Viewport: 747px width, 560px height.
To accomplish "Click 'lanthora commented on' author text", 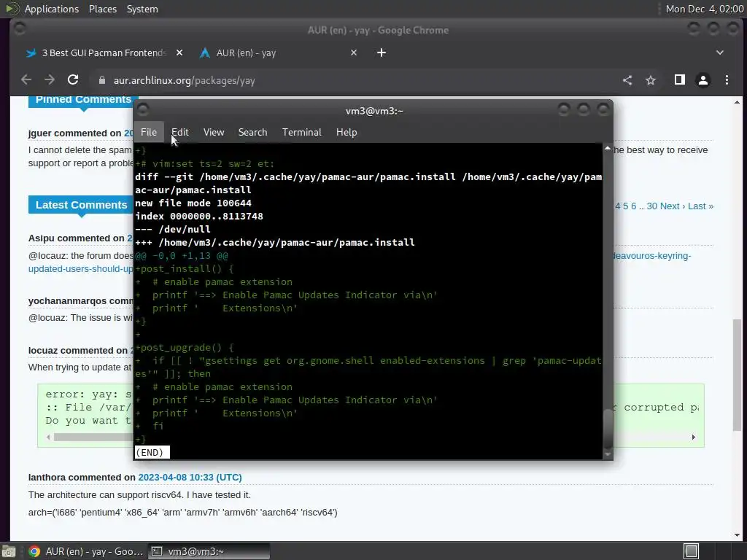I will tap(82, 477).
